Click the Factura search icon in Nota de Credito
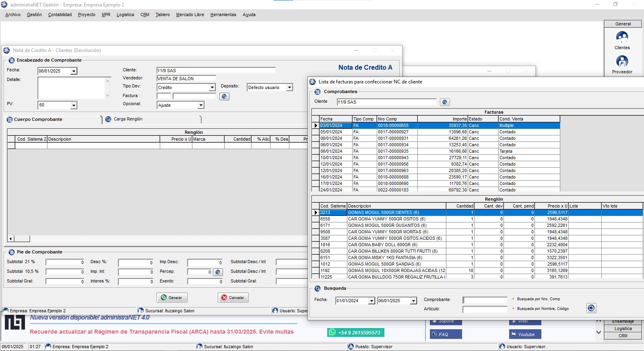644x351 pixels. (224, 96)
